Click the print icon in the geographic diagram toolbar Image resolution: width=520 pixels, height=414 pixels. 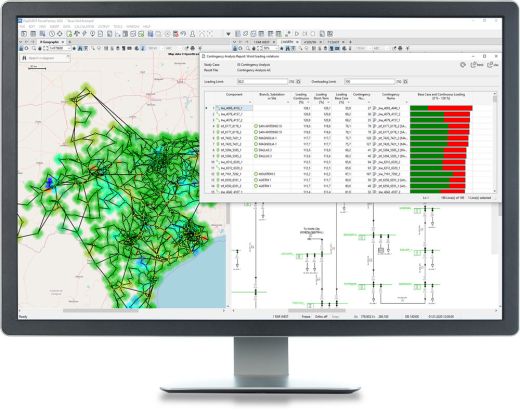[192, 48]
